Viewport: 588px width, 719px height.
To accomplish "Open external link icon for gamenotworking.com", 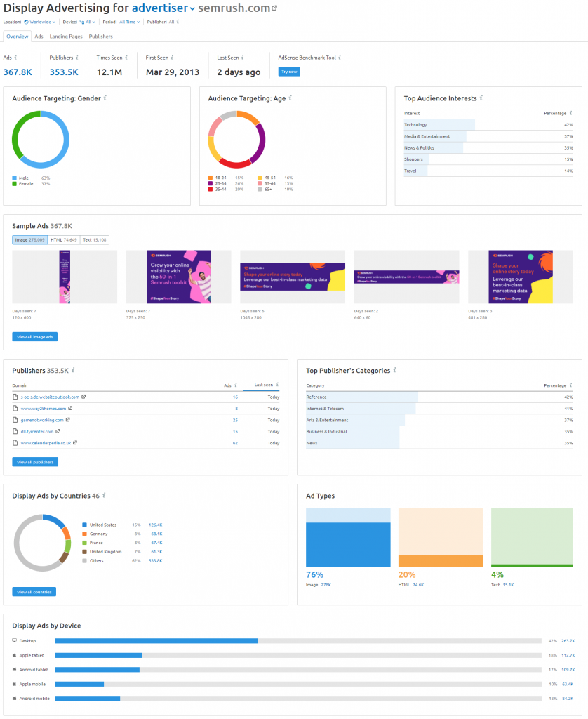I will point(68,420).
